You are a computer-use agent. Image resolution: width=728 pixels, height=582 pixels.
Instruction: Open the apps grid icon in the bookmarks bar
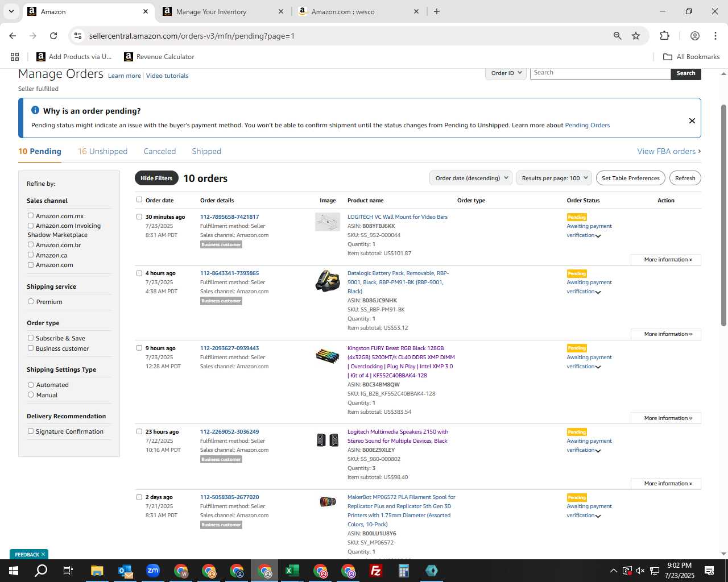(15, 57)
